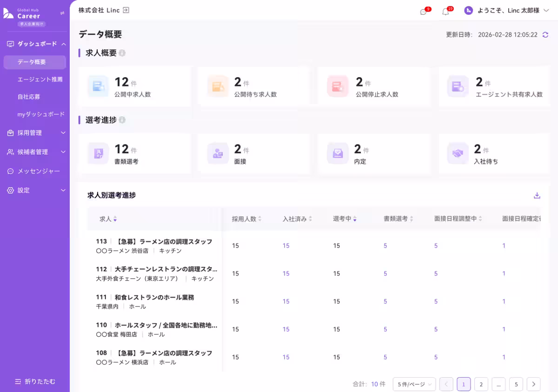Download the 求人別選考進捗 table
558x392 pixels.
(x=537, y=196)
